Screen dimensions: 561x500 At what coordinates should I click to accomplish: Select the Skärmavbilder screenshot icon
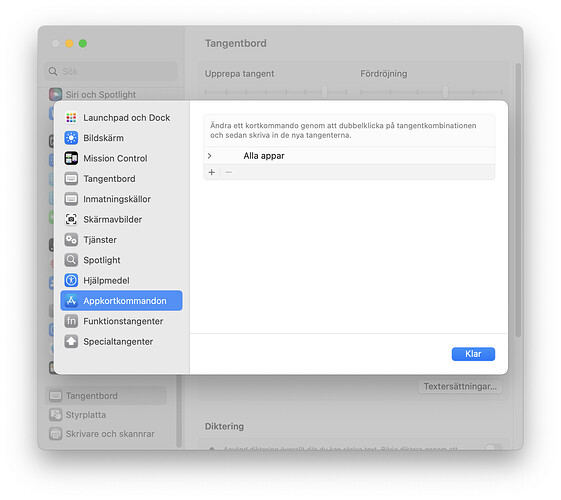click(71, 219)
